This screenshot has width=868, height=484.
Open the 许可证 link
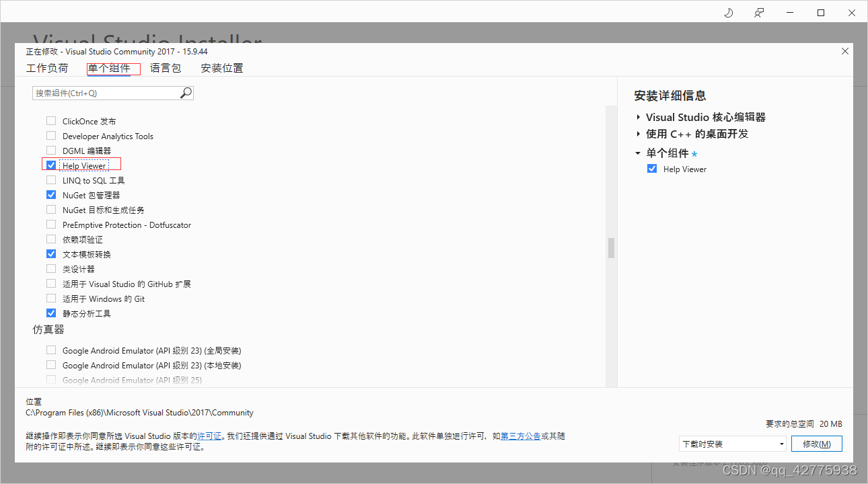pos(209,436)
